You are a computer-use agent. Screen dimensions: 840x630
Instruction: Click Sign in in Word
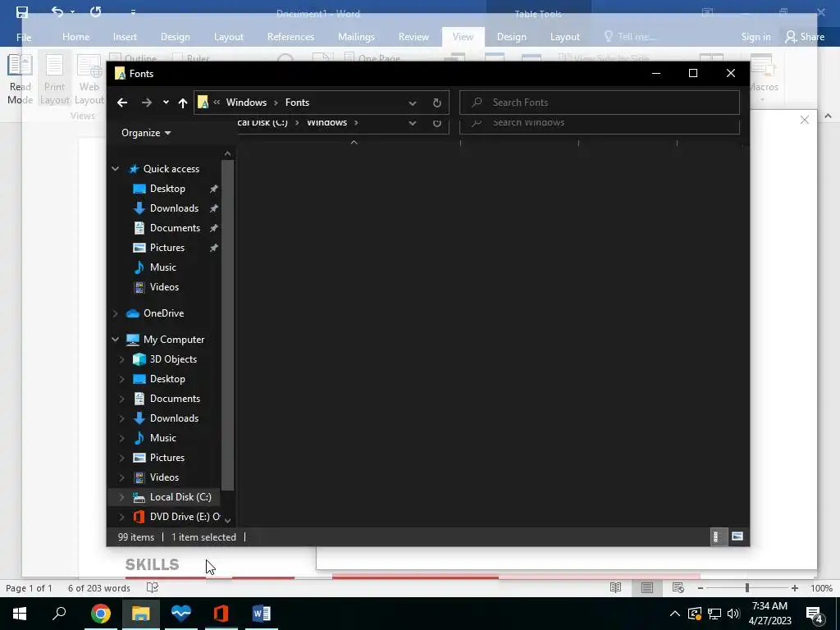coord(756,37)
